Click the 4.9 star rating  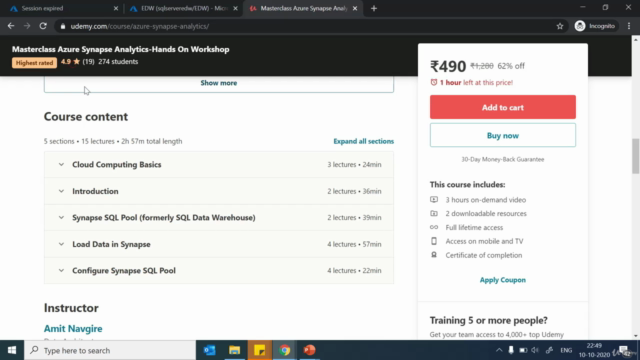(x=70, y=62)
